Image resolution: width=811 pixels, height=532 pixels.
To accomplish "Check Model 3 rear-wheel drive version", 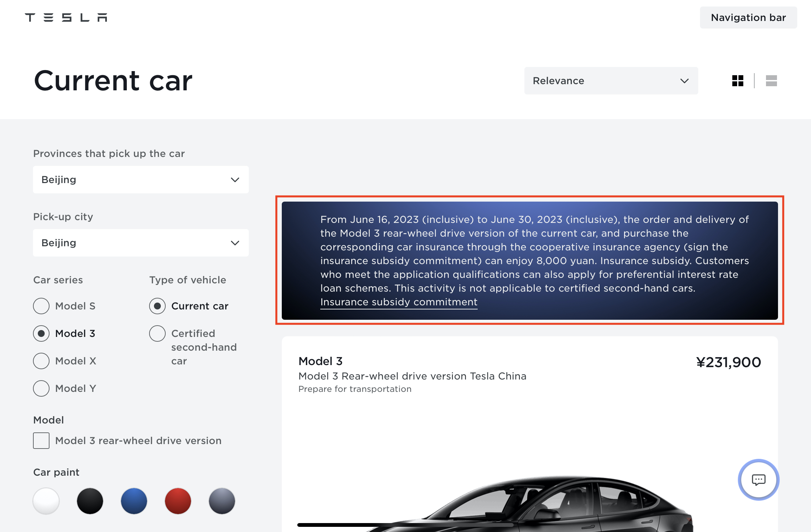I will pos(41,441).
